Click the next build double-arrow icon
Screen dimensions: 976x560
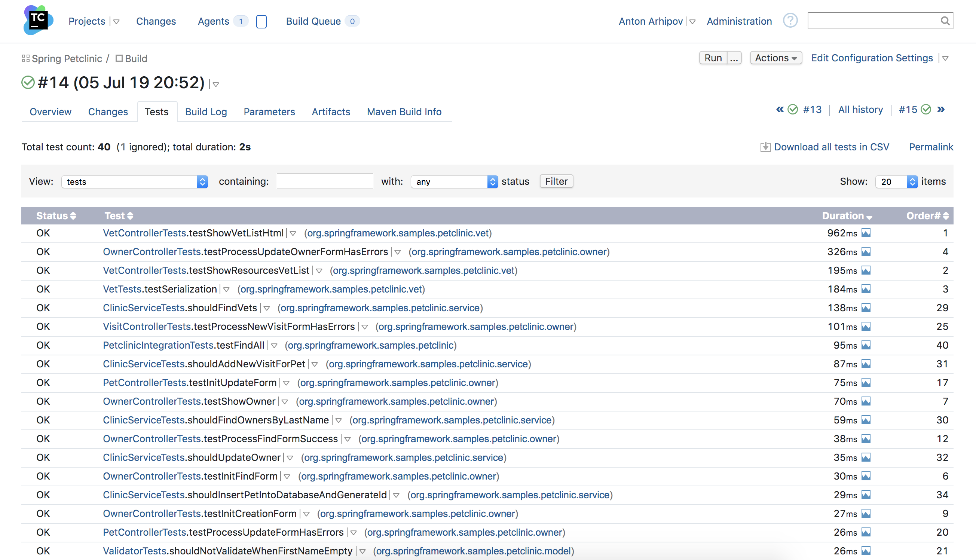tap(941, 110)
